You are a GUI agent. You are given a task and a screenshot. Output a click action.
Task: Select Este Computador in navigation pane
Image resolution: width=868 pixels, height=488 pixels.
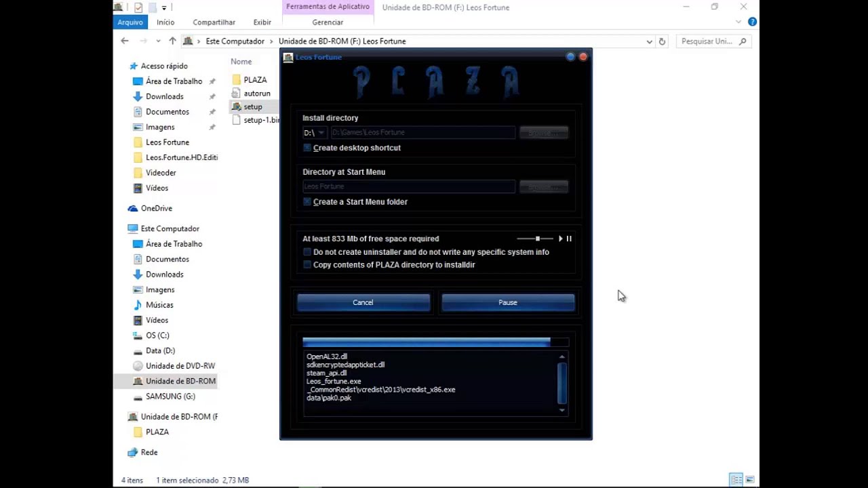(170, 228)
